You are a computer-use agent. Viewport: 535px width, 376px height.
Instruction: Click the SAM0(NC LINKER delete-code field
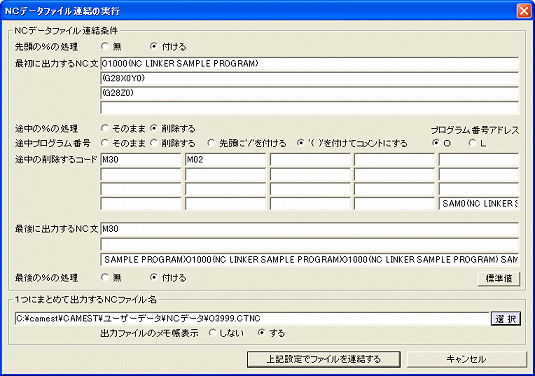tap(479, 204)
